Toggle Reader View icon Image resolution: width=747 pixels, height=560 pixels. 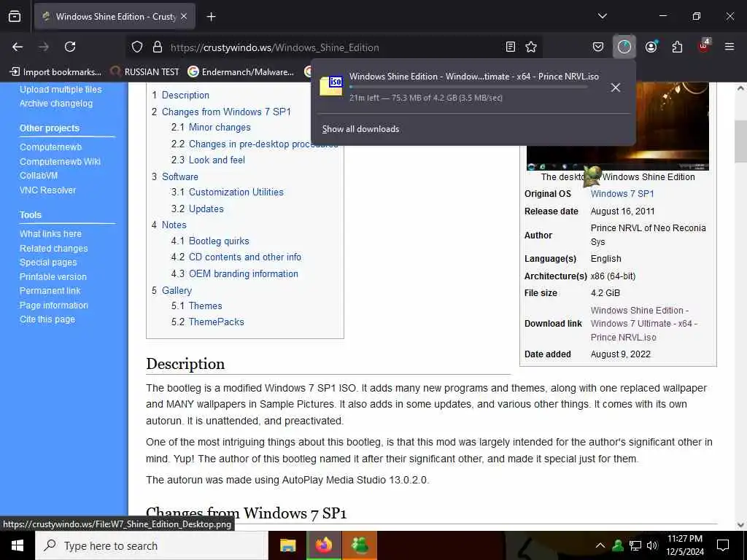(x=510, y=47)
